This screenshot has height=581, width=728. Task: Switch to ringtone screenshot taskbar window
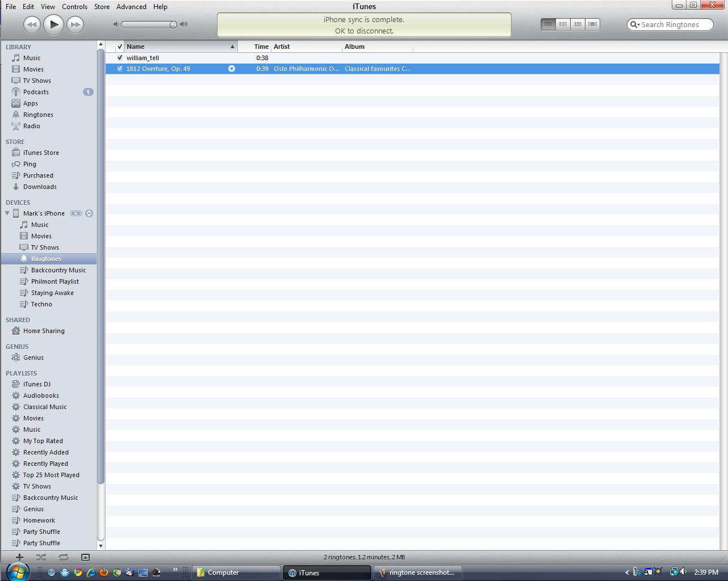click(x=417, y=572)
